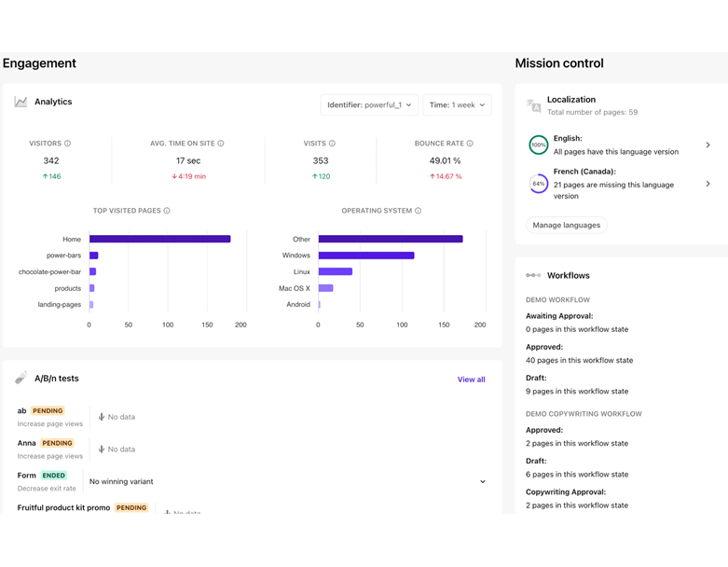Click '40 pages in this workflow state'
The height and width of the screenshot is (567, 728).
pyautogui.click(x=579, y=360)
